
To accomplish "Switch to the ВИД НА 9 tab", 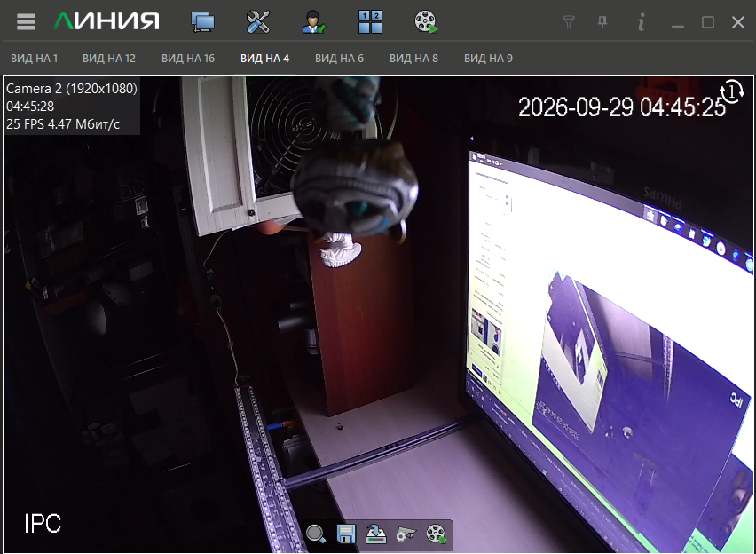I will (488, 59).
